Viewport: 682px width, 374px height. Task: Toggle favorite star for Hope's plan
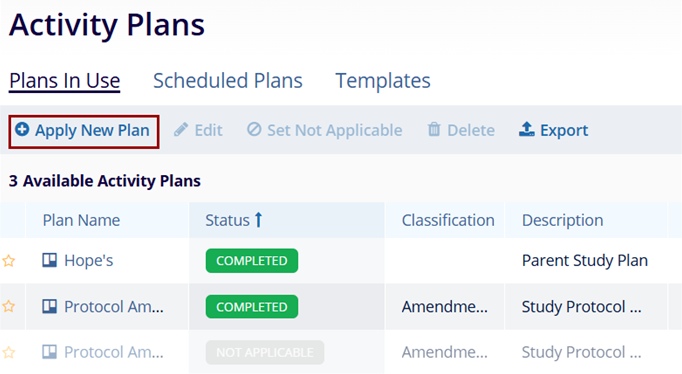click(x=9, y=260)
